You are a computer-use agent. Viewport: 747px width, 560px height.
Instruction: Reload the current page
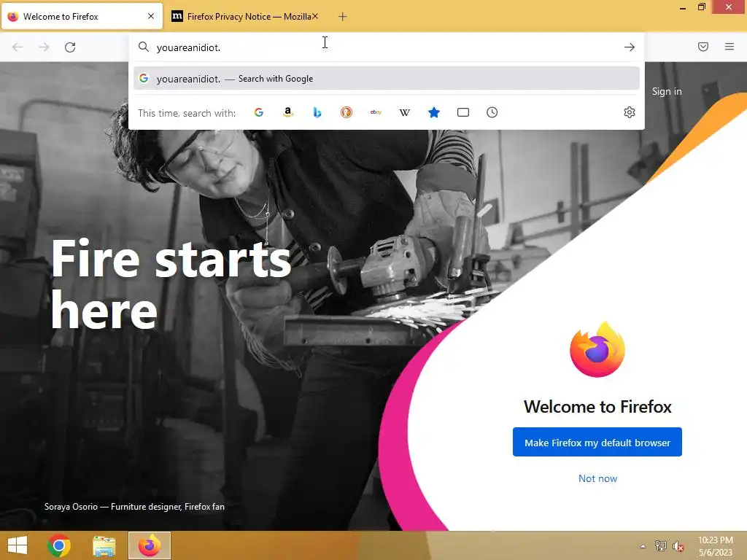70,47
